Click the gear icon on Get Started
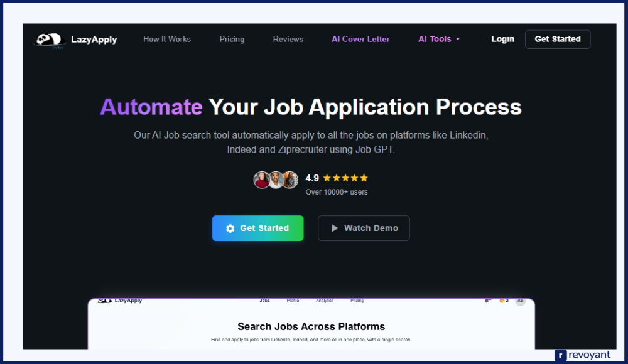The image size is (628, 364). click(x=230, y=228)
